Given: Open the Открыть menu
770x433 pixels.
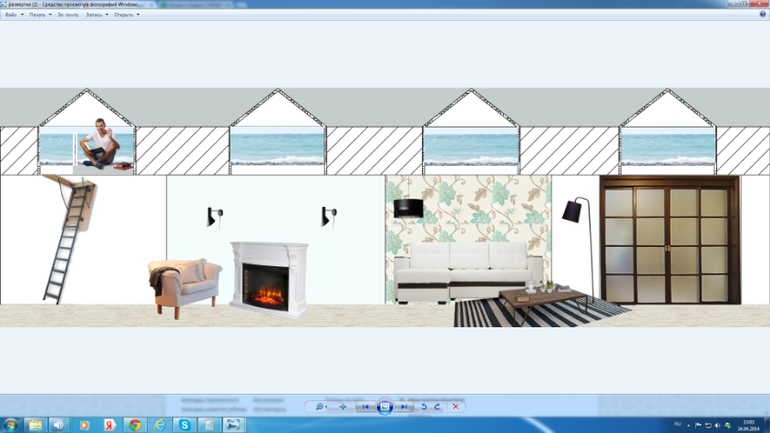Looking at the screenshot, I should pos(126,15).
